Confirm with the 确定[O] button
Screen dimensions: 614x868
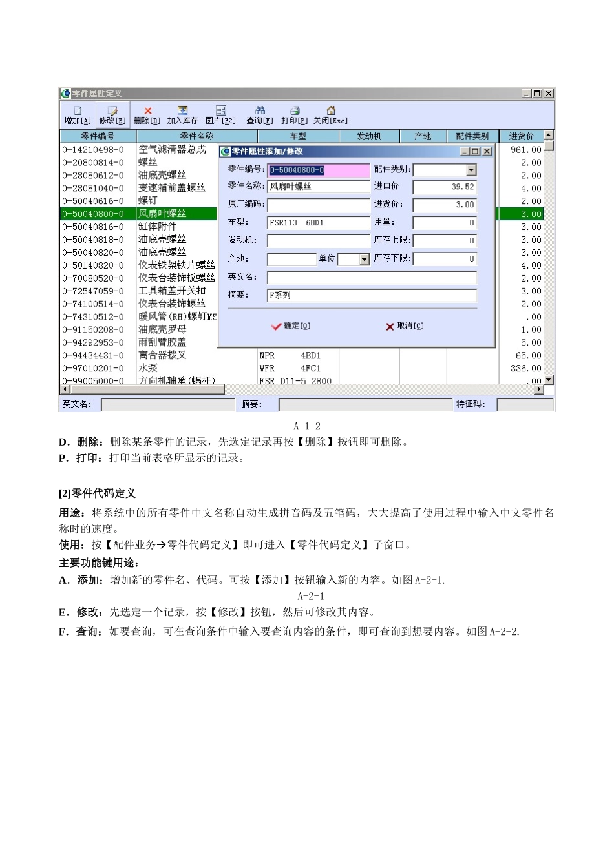coord(291,326)
